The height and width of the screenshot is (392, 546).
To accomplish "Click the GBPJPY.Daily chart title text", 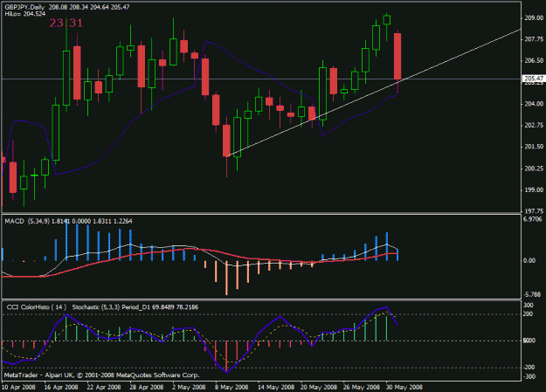I will pyautogui.click(x=24, y=7).
